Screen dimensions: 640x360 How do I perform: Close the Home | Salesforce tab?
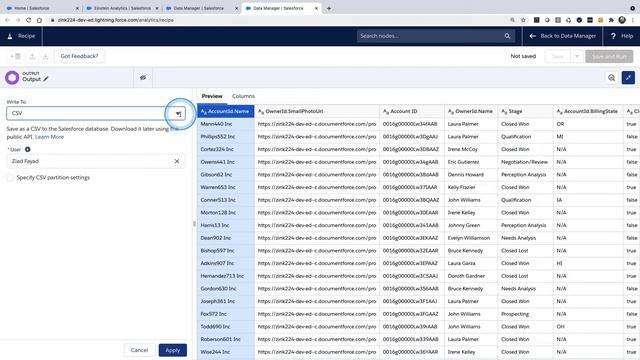coord(78,8)
